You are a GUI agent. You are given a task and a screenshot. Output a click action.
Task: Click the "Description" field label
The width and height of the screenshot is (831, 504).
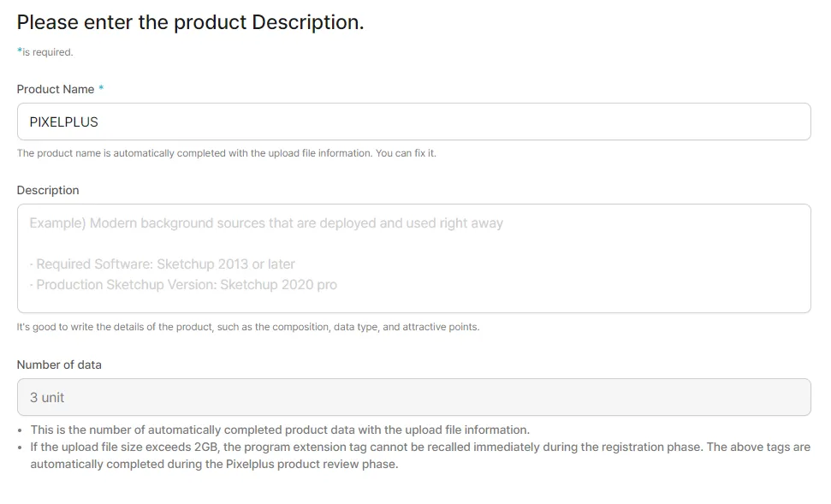click(48, 190)
